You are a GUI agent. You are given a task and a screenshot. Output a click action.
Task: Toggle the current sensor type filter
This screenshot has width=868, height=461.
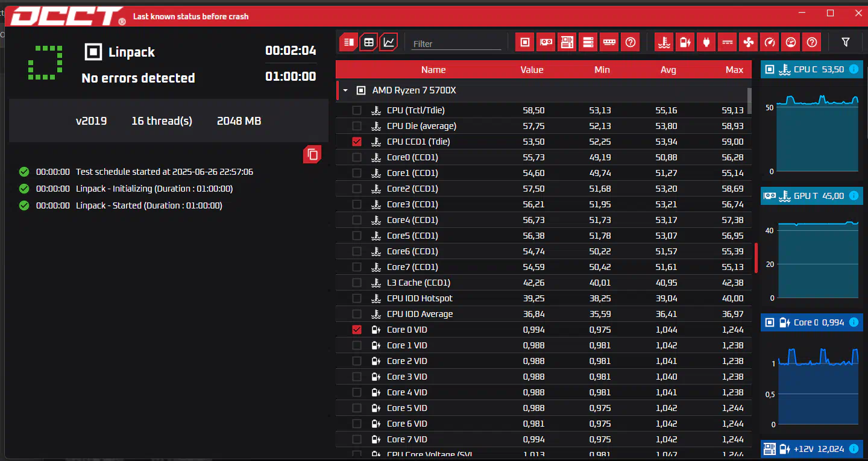pos(728,42)
